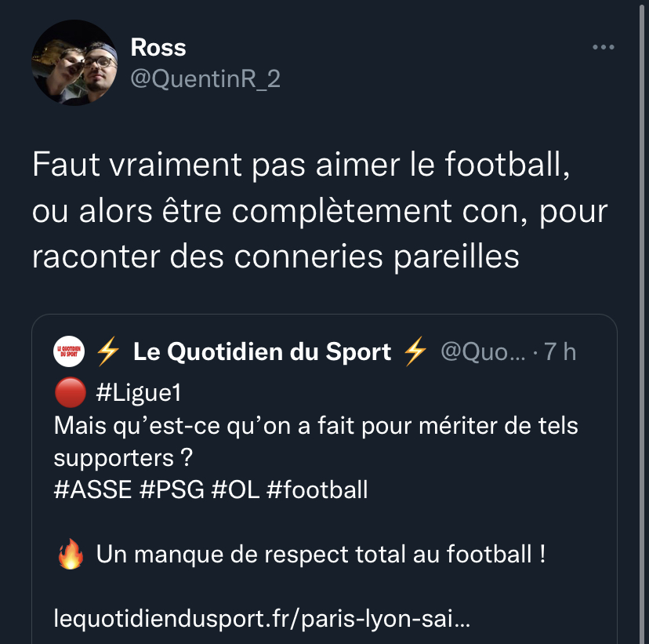Open the Ross display name profile
The width and height of the screenshot is (649, 644).
tap(158, 48)
